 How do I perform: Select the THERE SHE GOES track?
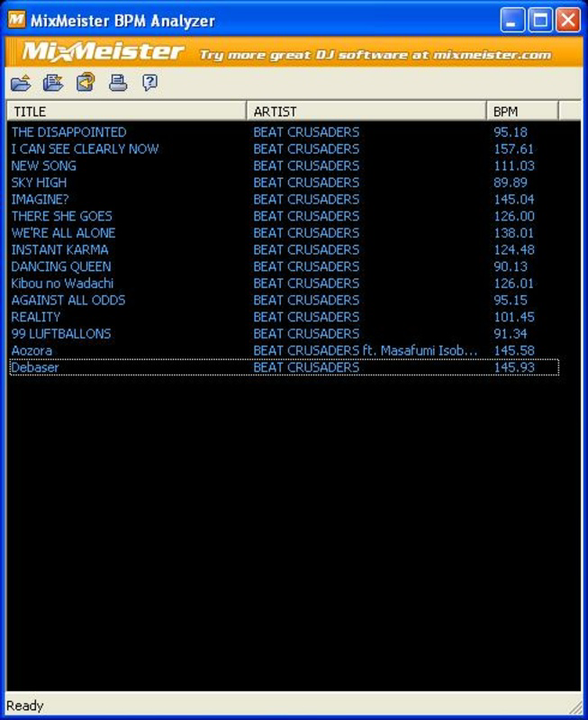click(61, 216)
